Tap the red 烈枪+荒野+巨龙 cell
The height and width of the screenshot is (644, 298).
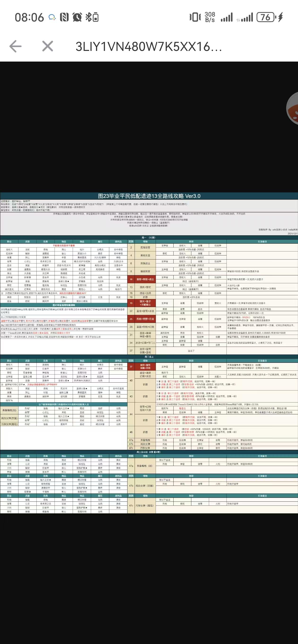coord(145,319)
